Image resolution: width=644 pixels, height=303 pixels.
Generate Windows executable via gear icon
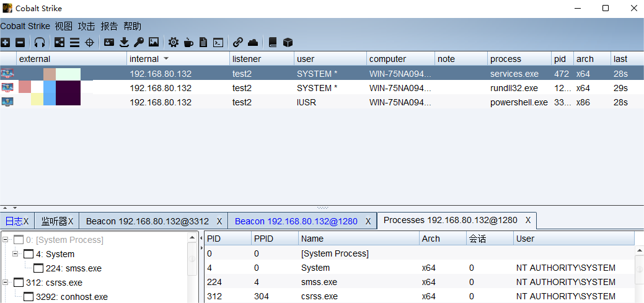[x=174, y=42]
